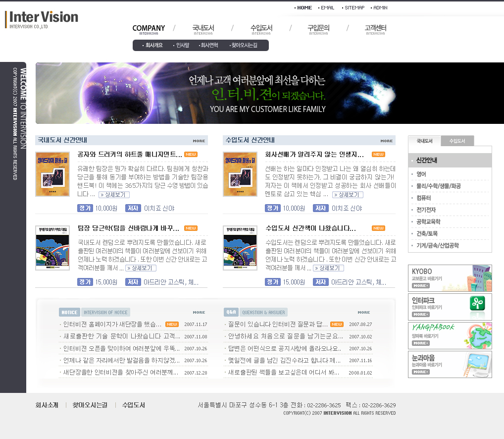Click 상세보기 for the 팀장 당근학 book
504x439 pixels.
[141, 268]
